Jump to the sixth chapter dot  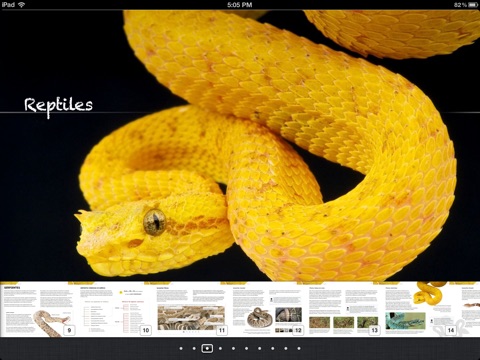pos(246,348)
